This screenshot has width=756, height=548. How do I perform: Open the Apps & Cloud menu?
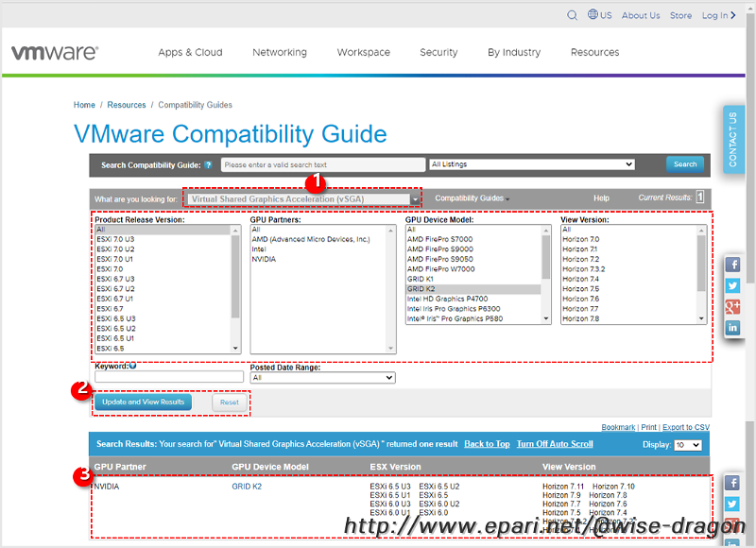tap(191, 52)
